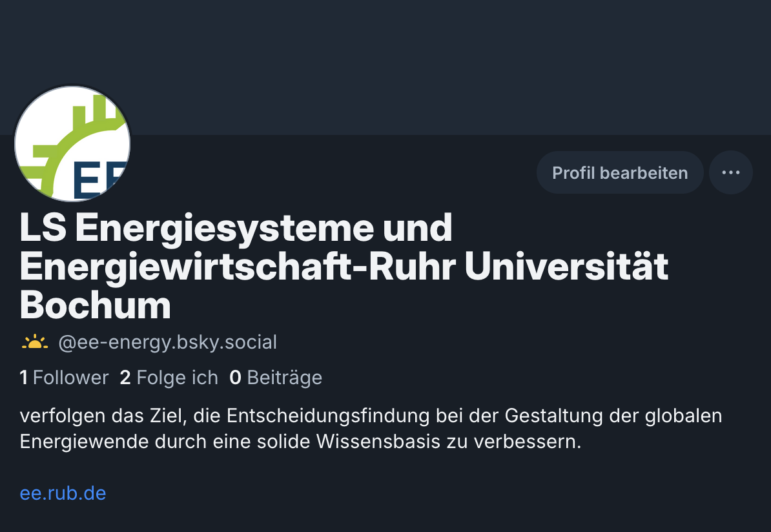
Task: Click the dark profile banner area
Action: (x=385, y=67)
